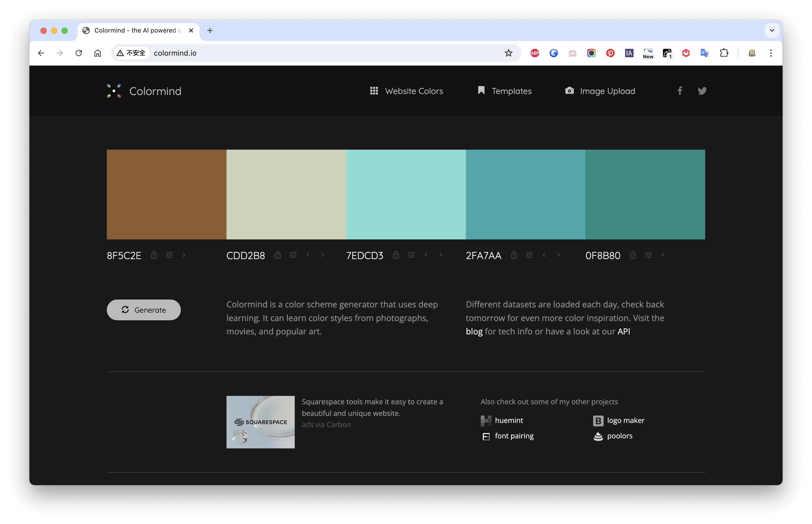Move 8F5C2E color to the right
This screenshot has height=524, width=812.
184,255
